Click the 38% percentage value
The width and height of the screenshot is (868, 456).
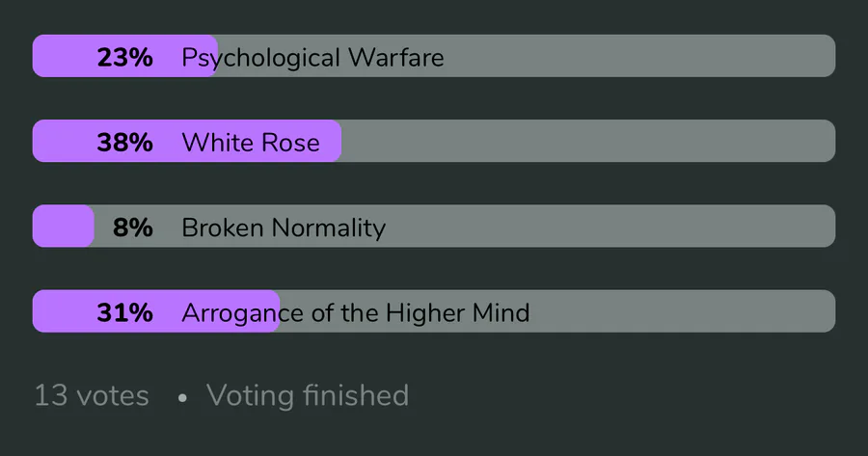click(x=124, y=143)
